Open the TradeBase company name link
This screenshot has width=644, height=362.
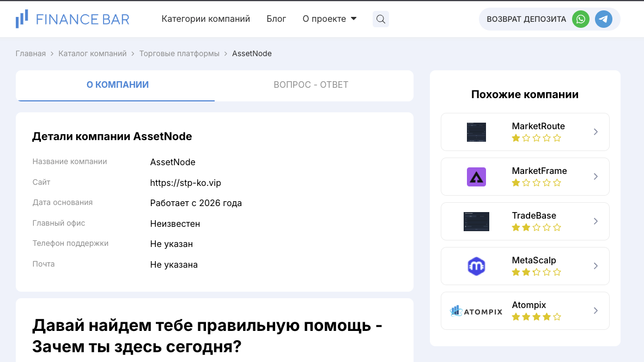534,216
